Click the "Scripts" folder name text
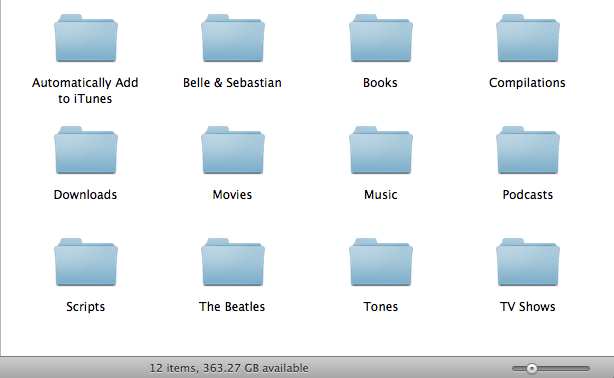 click(85, 307)
